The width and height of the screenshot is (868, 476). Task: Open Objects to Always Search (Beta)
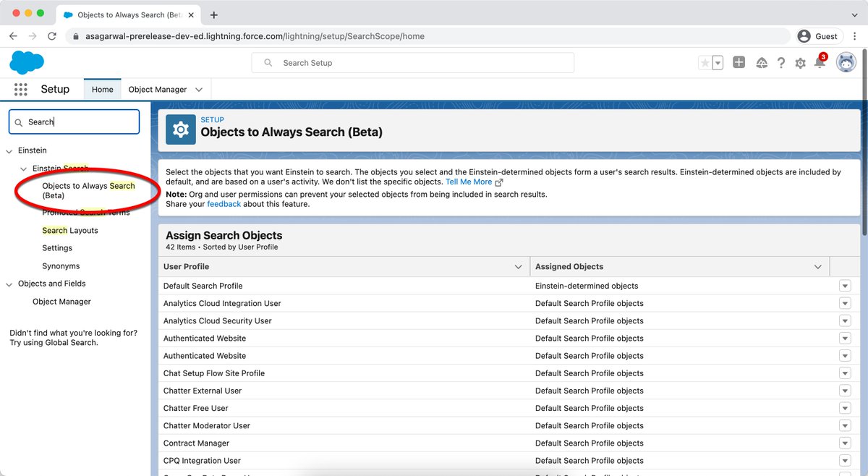click(88, 190)
